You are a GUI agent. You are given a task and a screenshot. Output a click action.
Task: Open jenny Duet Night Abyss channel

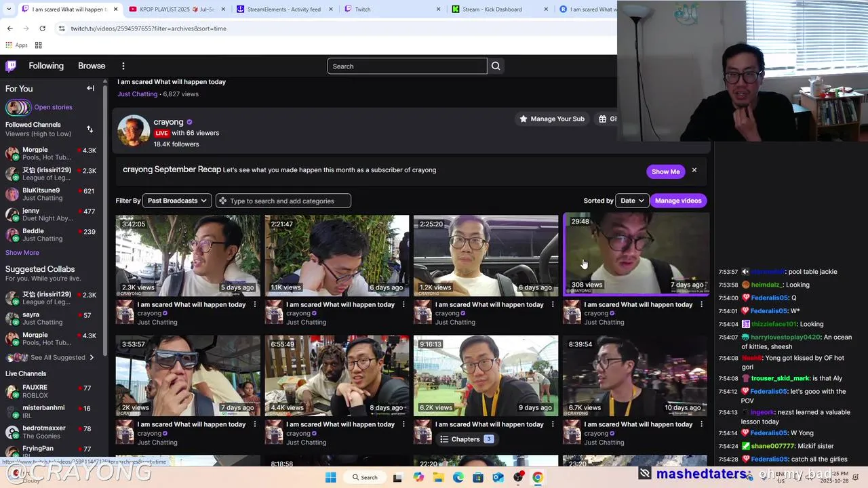51,215
